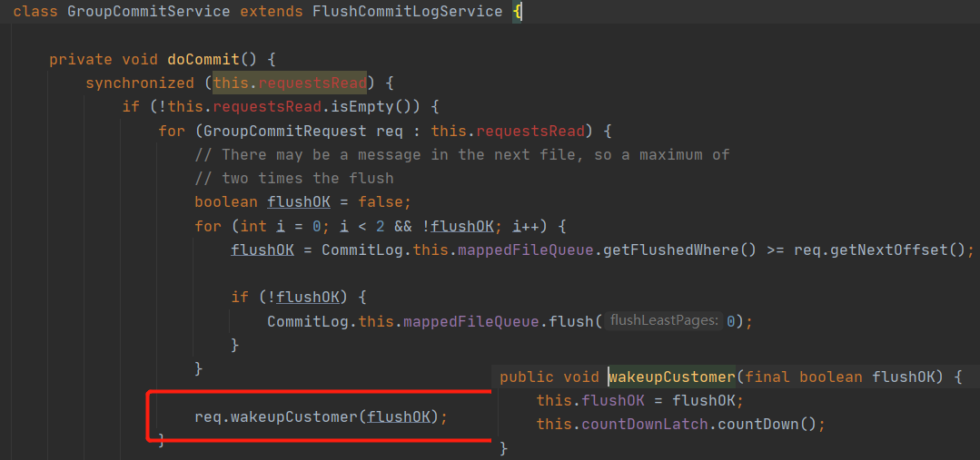The image size is (980, 460).
Task: Click the highlighted opening brace after FlushCommitLogService
Action: click(517, 12)
